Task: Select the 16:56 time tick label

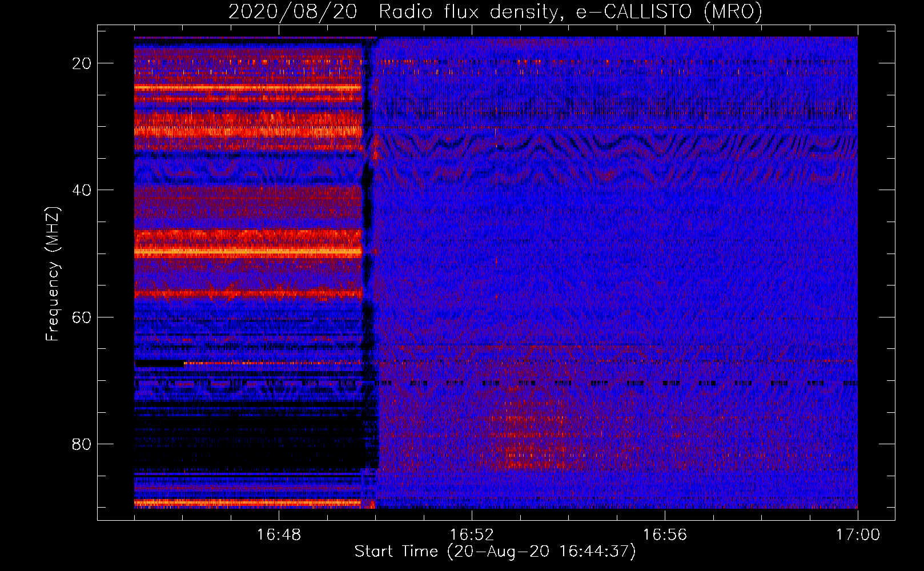Action: click(665, 535)
